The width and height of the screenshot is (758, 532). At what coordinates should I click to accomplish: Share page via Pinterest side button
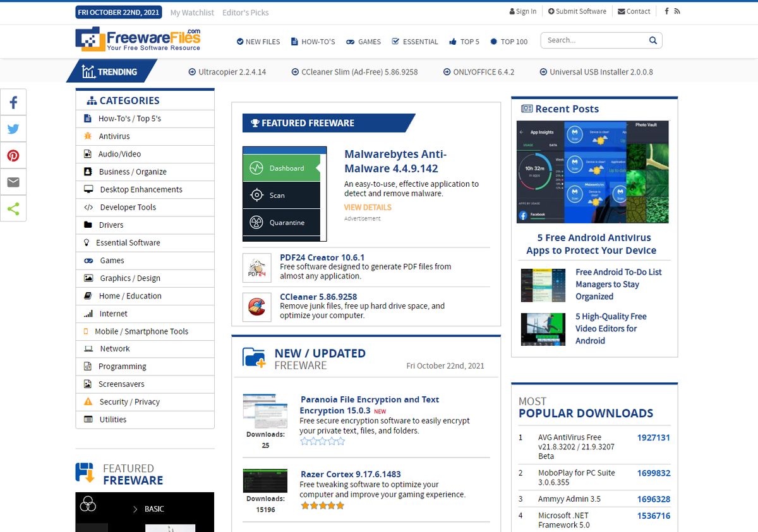[13, 156]
